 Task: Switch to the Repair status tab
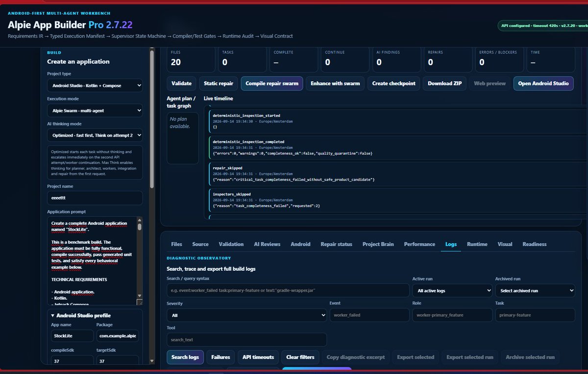click(x=336, y=244)
